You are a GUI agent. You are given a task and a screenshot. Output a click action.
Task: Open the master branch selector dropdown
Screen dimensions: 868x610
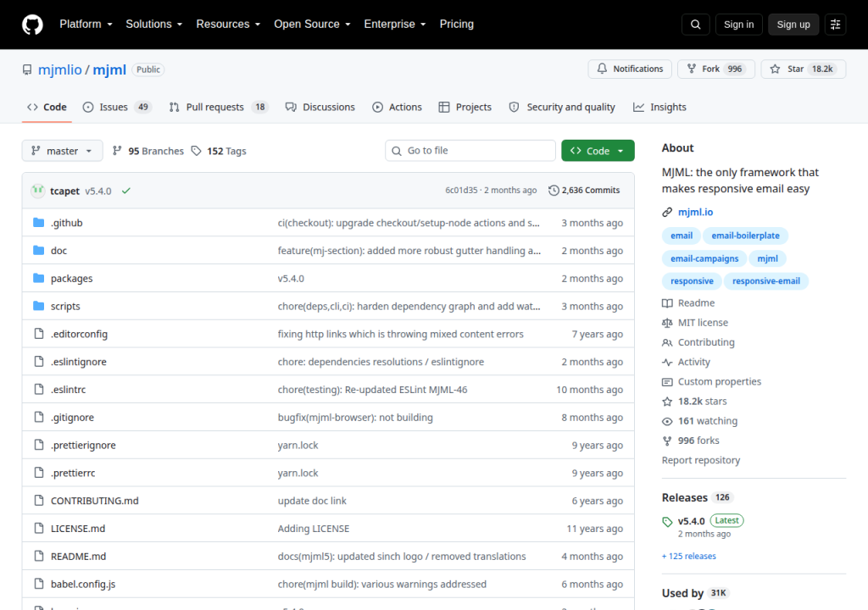[x=62, y=151]
